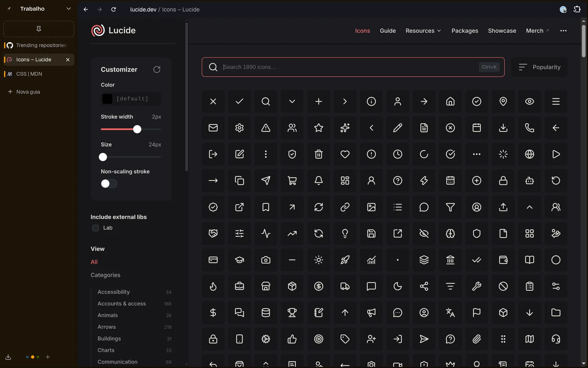
Task: Choose the moon icon
Action: tap(398, 286)
